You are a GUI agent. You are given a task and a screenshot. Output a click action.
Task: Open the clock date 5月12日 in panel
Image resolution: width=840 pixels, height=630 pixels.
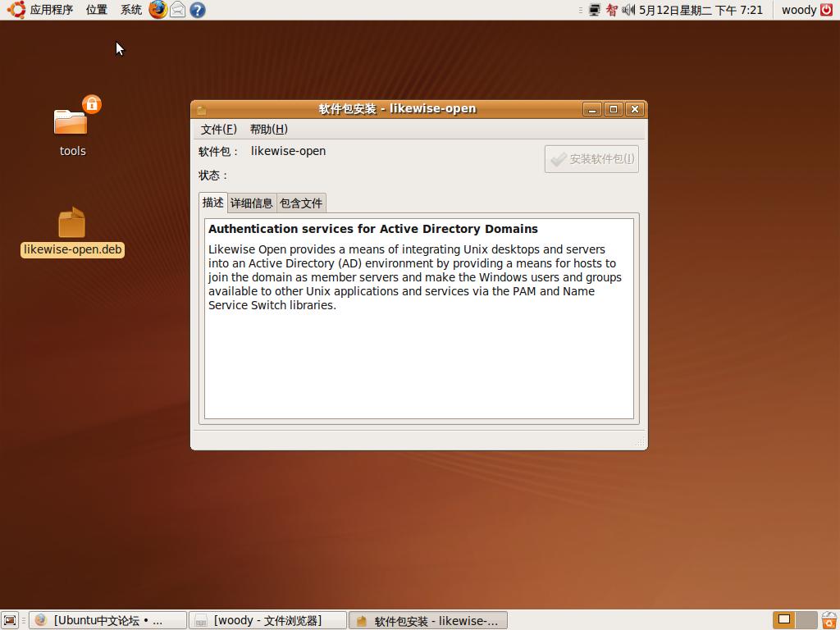(701, 10)
